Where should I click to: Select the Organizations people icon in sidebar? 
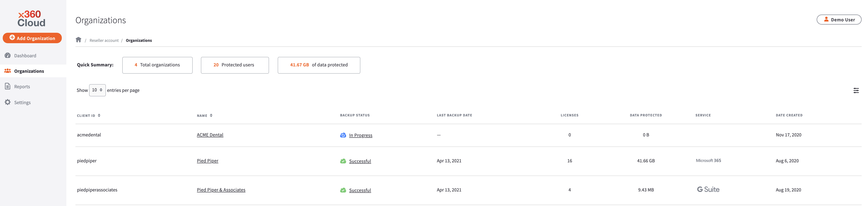point(7,70)
